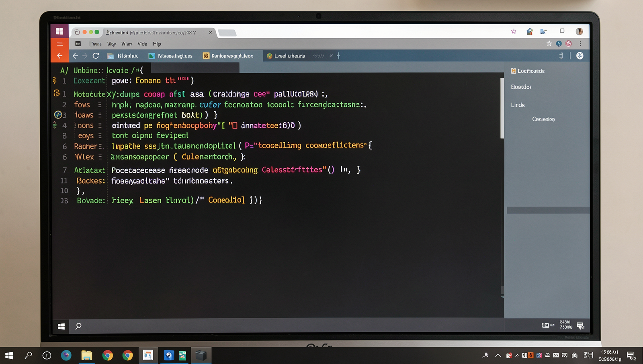This screenshot has width=643, height=364.
Task: Go back with the arrow beside the forward arrow
Action: [75, 56]
